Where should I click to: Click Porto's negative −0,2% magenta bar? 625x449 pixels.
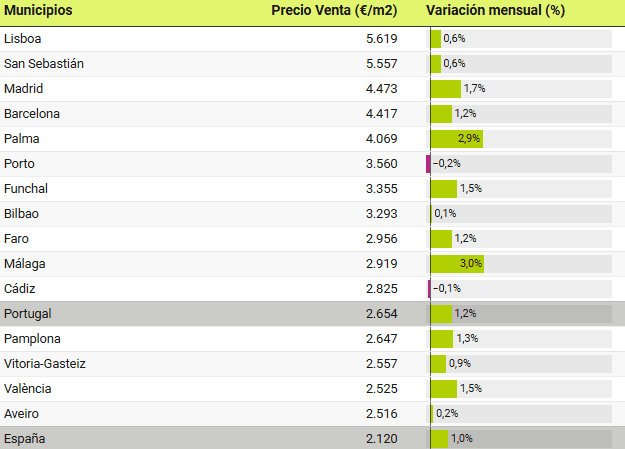[x=428, y=163]
